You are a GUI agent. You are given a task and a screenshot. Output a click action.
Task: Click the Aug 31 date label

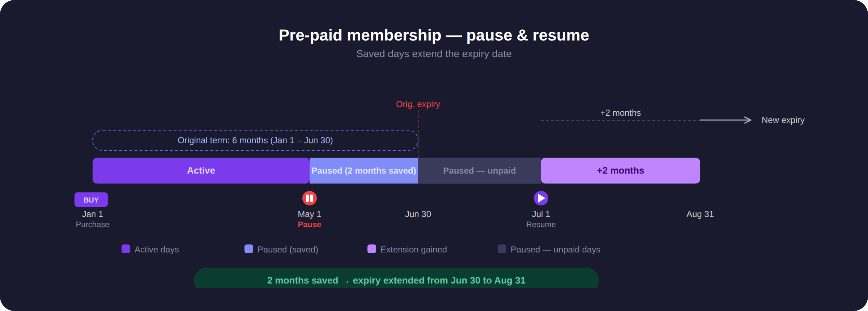coord(700,214)
